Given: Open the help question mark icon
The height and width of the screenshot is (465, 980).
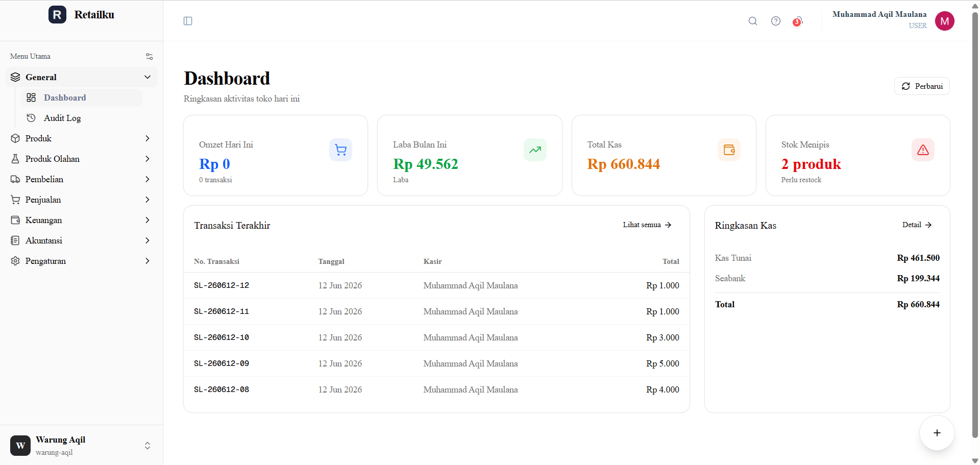Looking at the screenshot, I should [x=776, y=21].
